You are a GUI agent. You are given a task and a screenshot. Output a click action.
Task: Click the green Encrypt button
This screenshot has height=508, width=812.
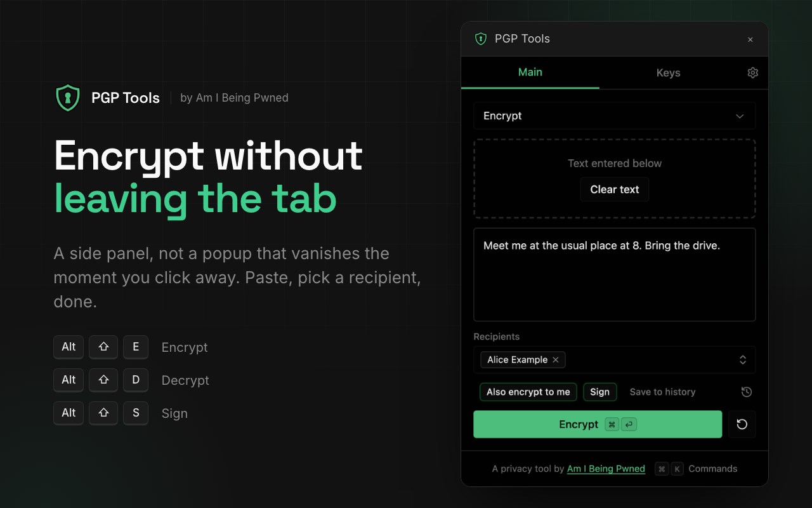point(598,424)
